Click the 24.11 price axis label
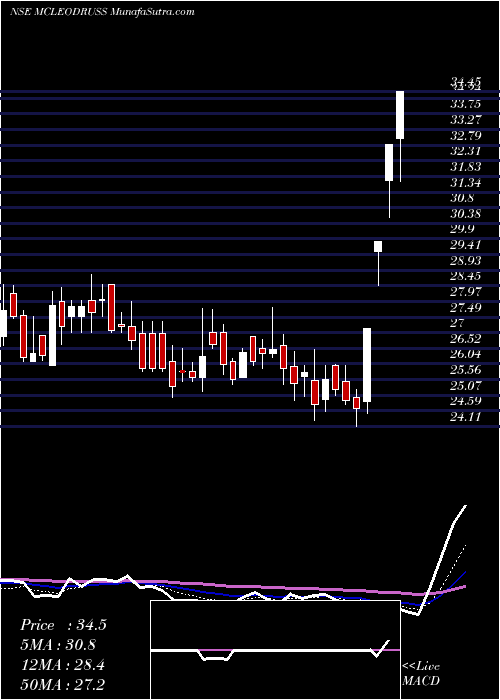Screen dimensions: 500x700 point(466,417)
